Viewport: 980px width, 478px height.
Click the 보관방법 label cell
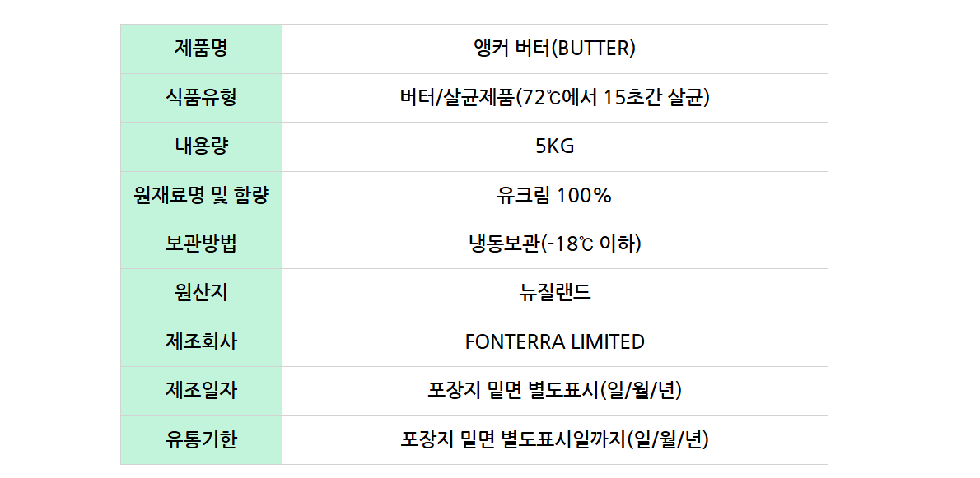pyautogui.click(x=201, y=244)
